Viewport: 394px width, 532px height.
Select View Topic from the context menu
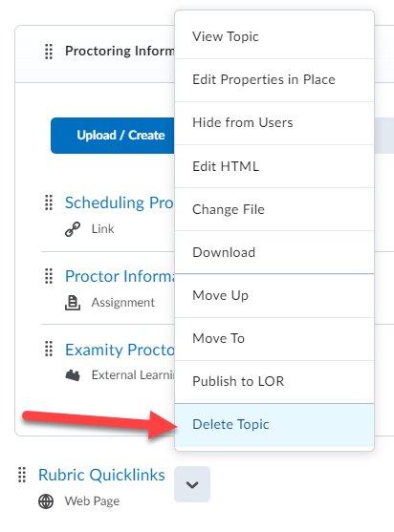[x=274, y=36]
